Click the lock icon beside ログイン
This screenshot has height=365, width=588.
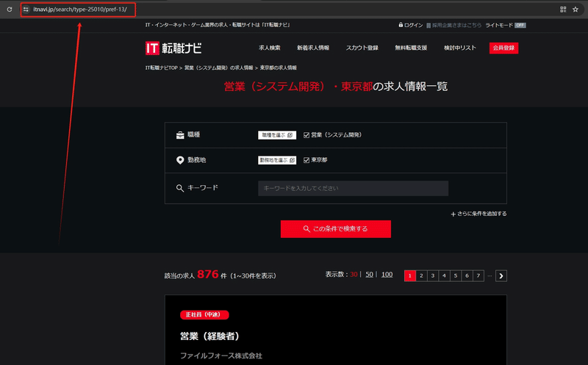[x=401, y=25]
